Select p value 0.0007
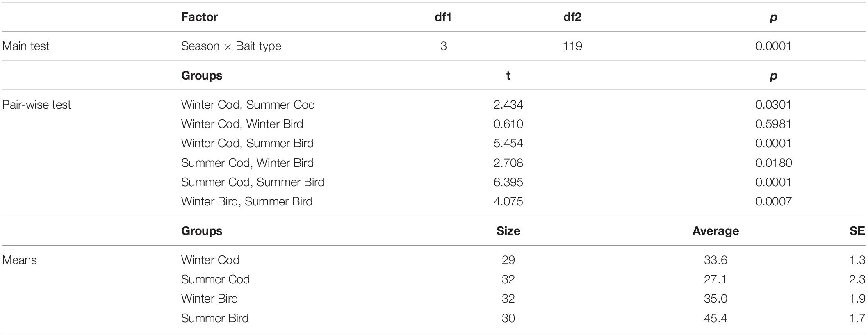The image size is (868, 335). pyautogui.click(x=773, y=201)
